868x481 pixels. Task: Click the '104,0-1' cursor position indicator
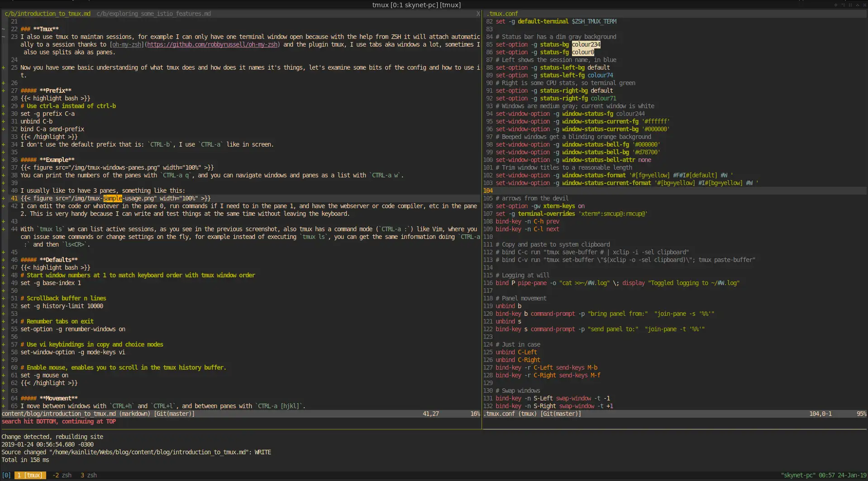pos(820,414)
